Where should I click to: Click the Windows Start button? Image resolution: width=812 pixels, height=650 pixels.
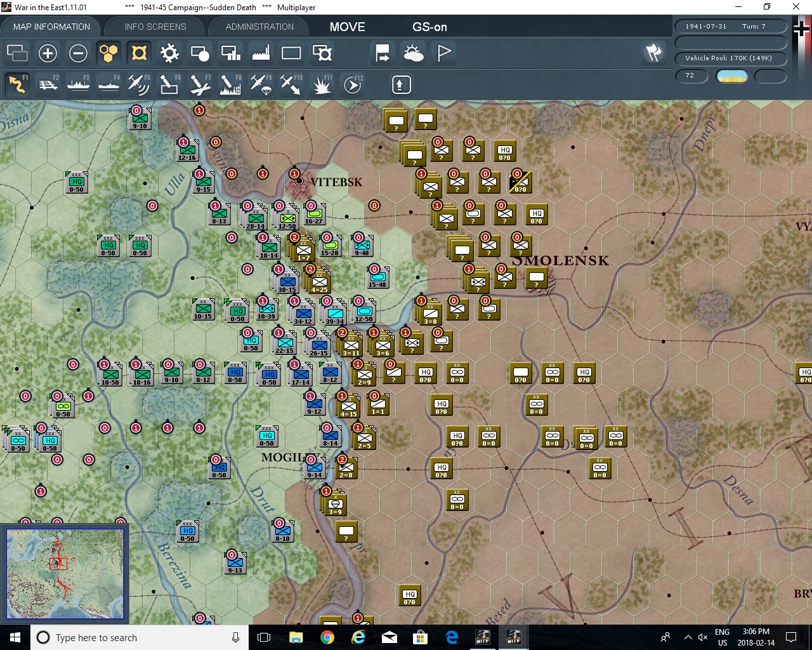15,637
